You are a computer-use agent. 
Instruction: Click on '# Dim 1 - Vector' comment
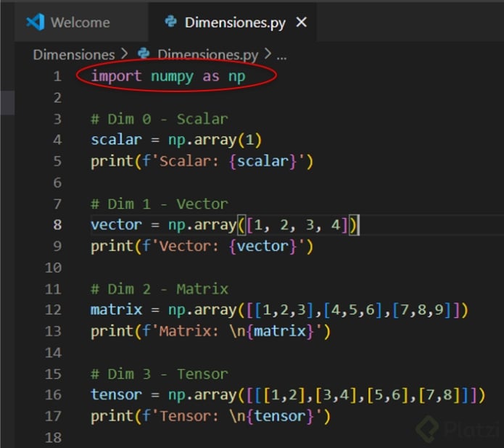(x=160, y=204)
